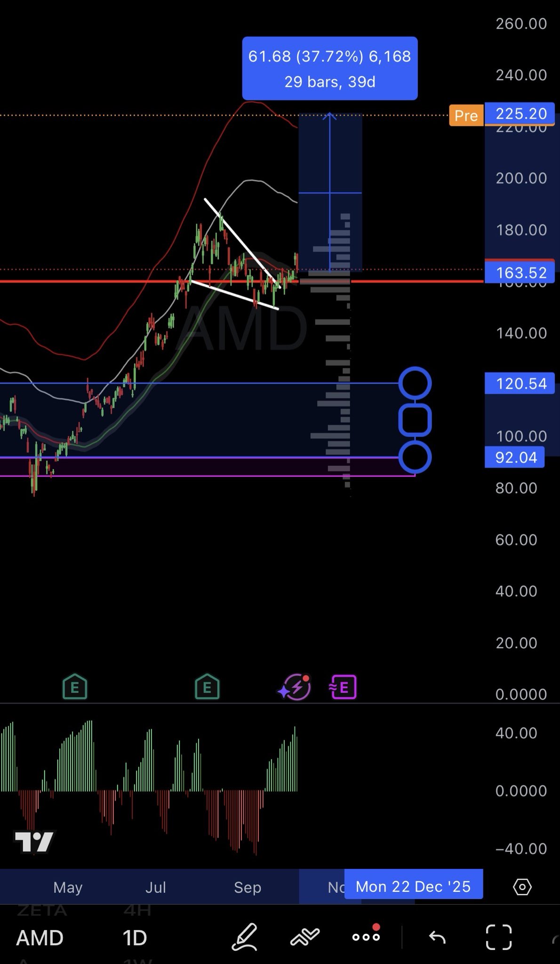Select the bottom circle handle at 92.04

415,457
